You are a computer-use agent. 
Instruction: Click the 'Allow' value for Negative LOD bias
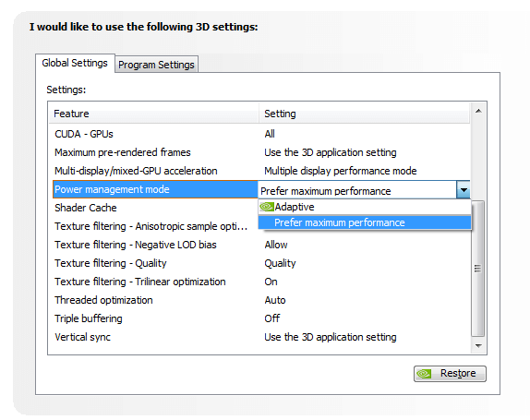pyautogui.click(x=276, y=245)
